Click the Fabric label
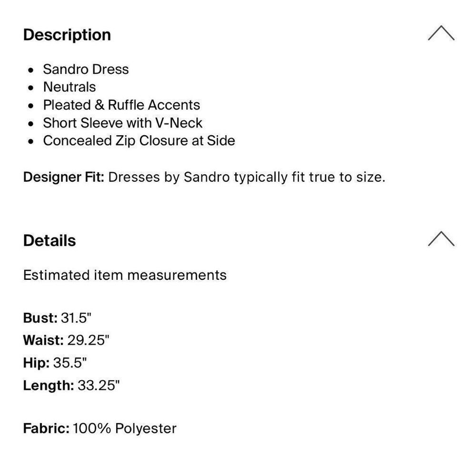The height and width of the screenshot is (476, 476). click(46, 428)
